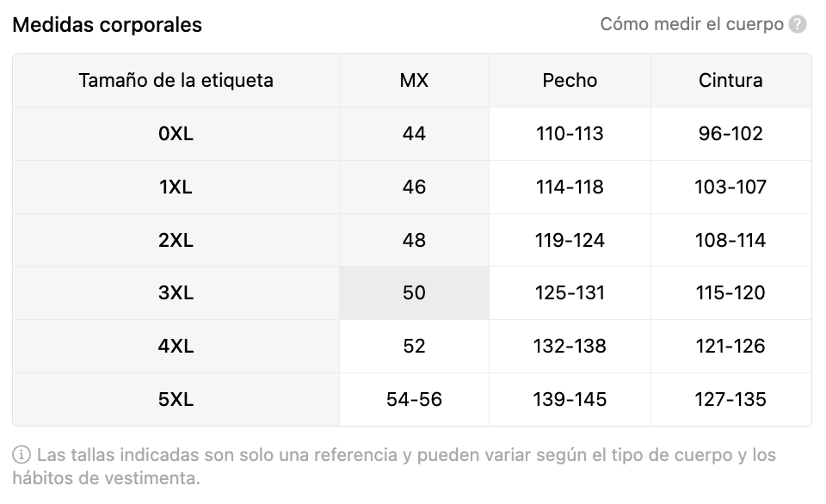
Task: Open 'Cómo medir el cuerpo' link
Action: 692,24
